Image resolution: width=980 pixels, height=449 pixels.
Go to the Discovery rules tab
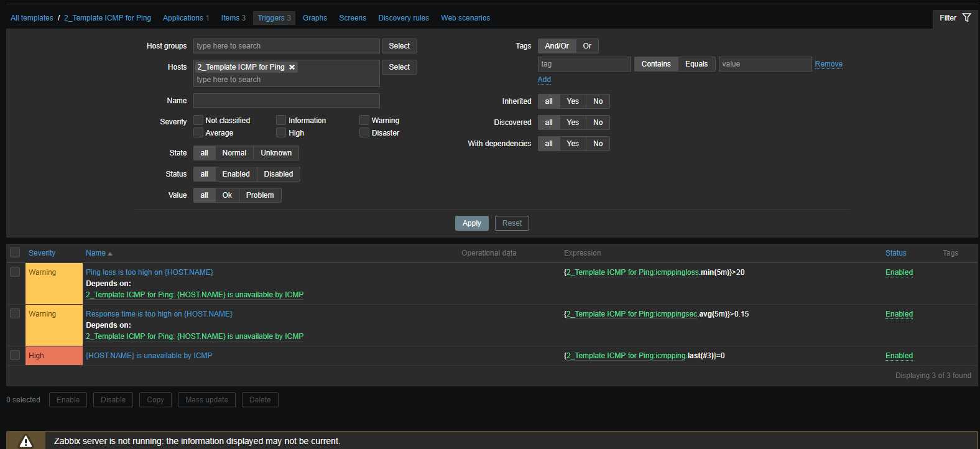tap(404, 18)
